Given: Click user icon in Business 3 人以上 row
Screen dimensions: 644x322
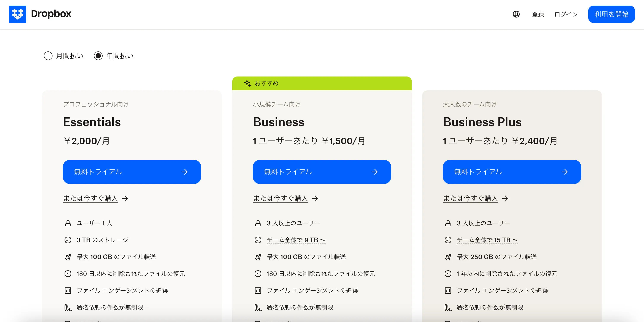Looking at the screenshot, I should (x=258, y=223).
